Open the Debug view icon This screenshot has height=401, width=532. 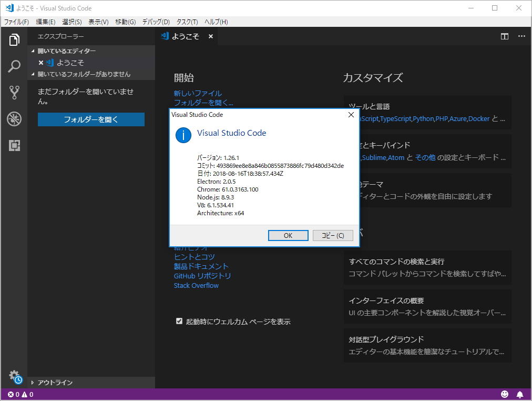pos(14,119)
